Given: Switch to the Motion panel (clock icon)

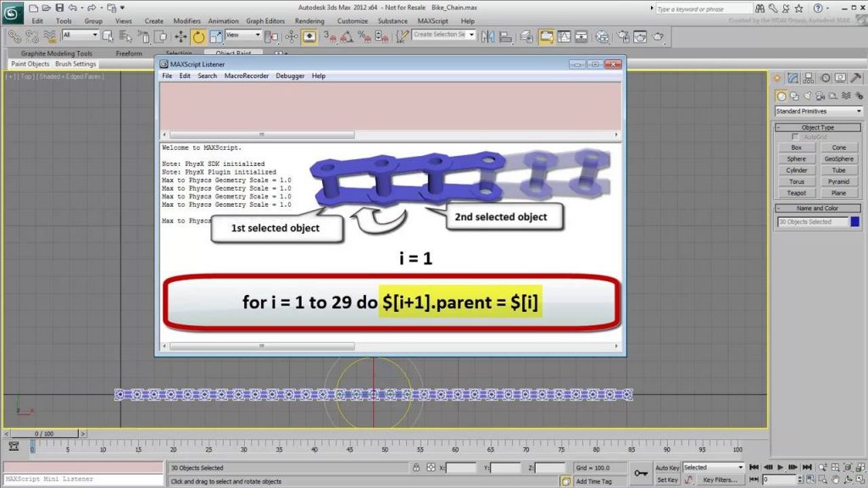Looking at the screenshot, I should click(825, 78).
